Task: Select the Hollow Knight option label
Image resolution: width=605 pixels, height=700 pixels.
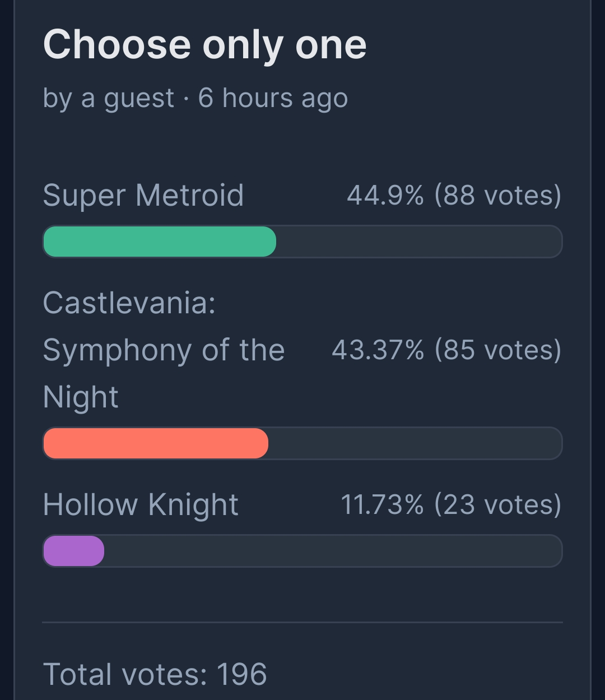Action: pos(141,504)
